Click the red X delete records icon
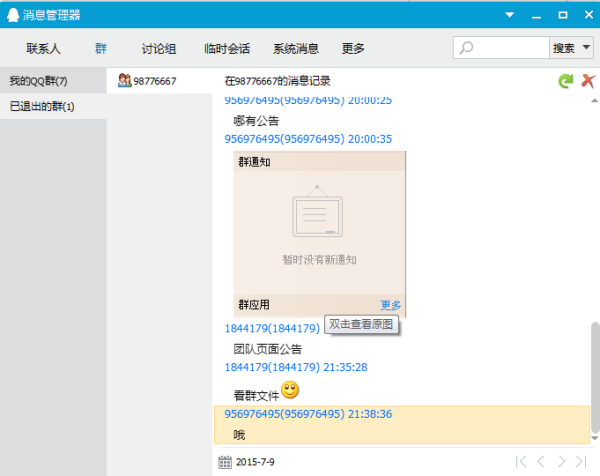 588,81
